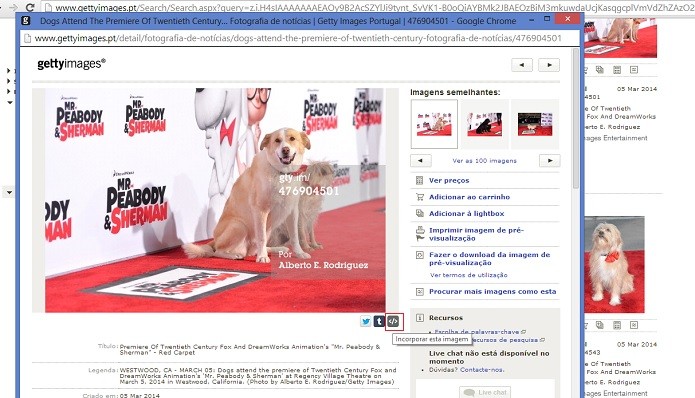
Task: Click the Título text about Red Carpet
Action: (x=250, y=350)
